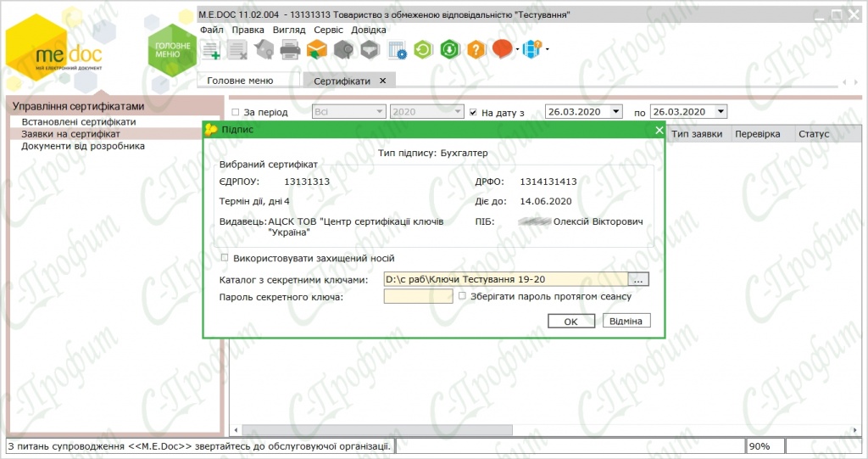Screen dimensions: 868x459
Task: Enable Зберігати пароль протягом сеансу checkbox
Action: click(462, 296)
